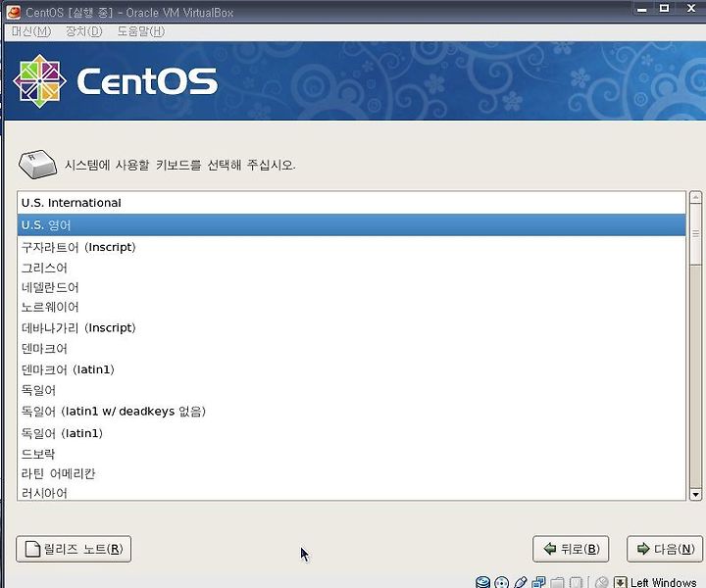Open the 머신(M) menu
The width and height of the screenshot is (706, 588).
click(31, 31)
